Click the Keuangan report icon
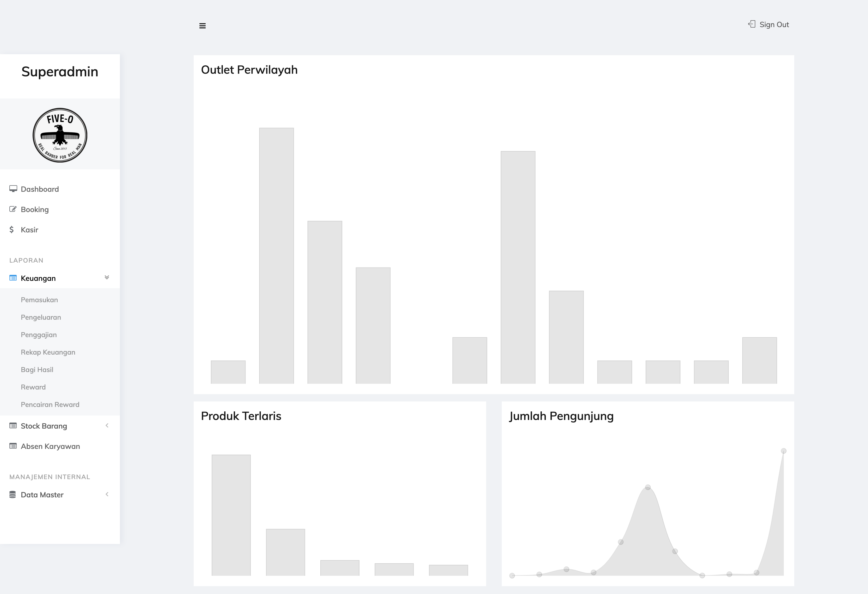 click(13, 278)
